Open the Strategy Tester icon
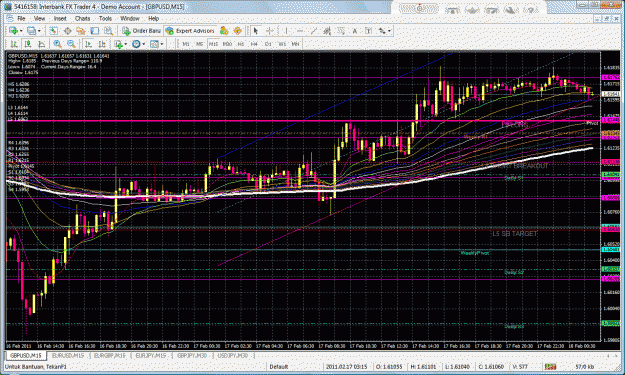 [108, 31]
